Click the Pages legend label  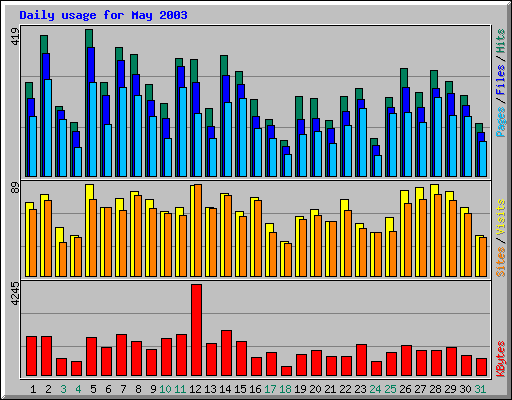tap(500, 122)
